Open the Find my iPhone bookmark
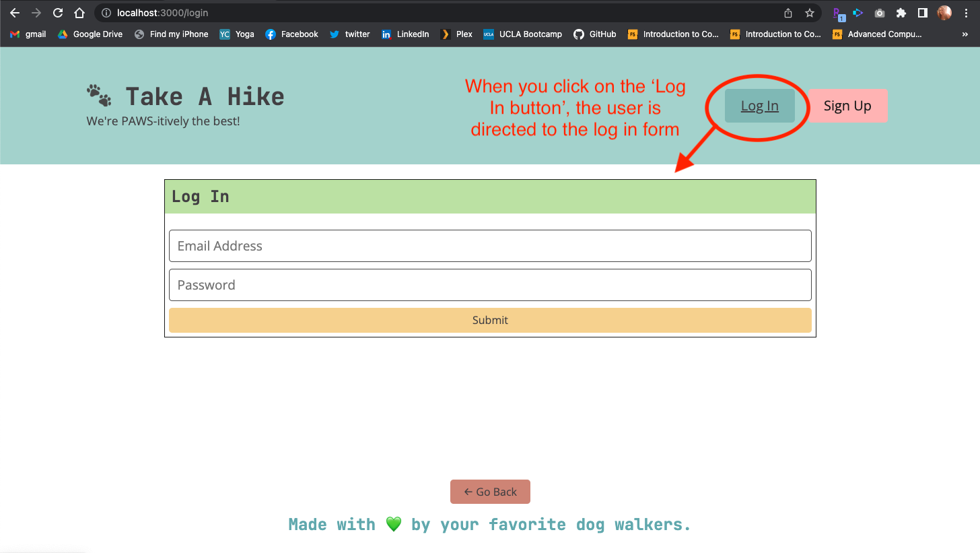Image resolution: width=980 pixels, height=553 pixels. click(x=172, y=34)
